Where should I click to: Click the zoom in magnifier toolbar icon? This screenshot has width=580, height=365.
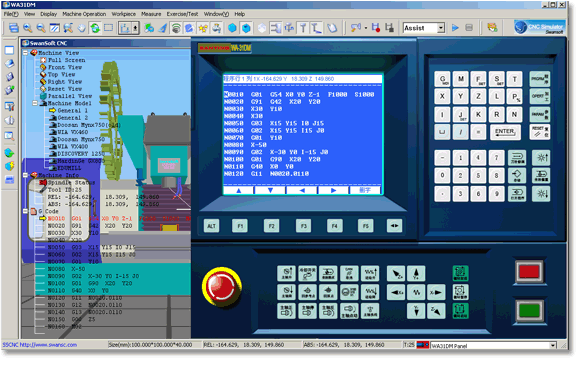pyautogui.click(x=28, y=28)
